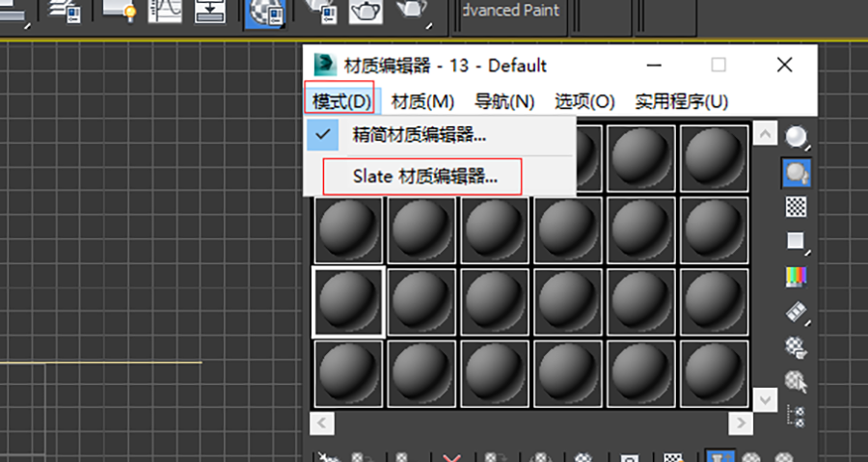The height and width of the screenshot is (462, 868).
Task: Maximize the 材质编辑器 window
Action: [719, 66]
